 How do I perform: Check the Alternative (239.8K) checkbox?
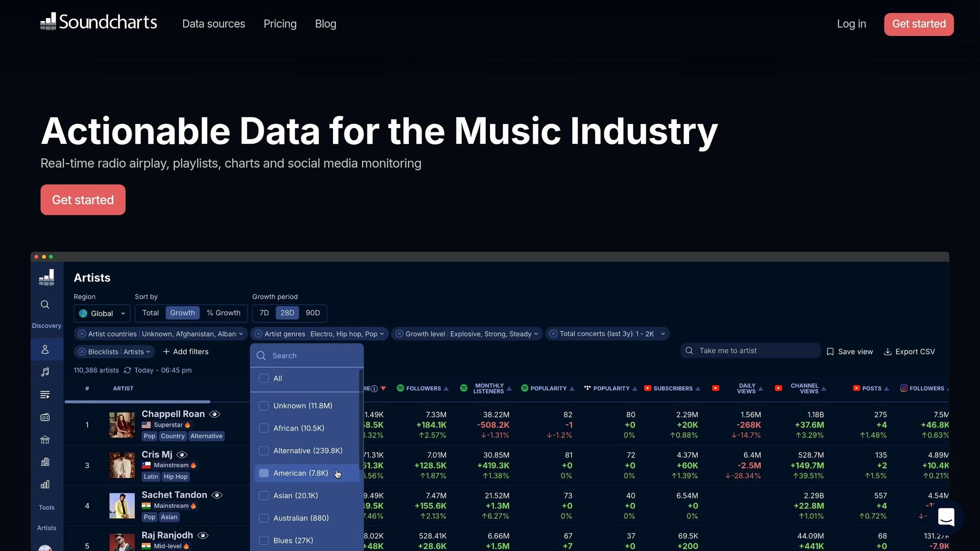(264, 451)
